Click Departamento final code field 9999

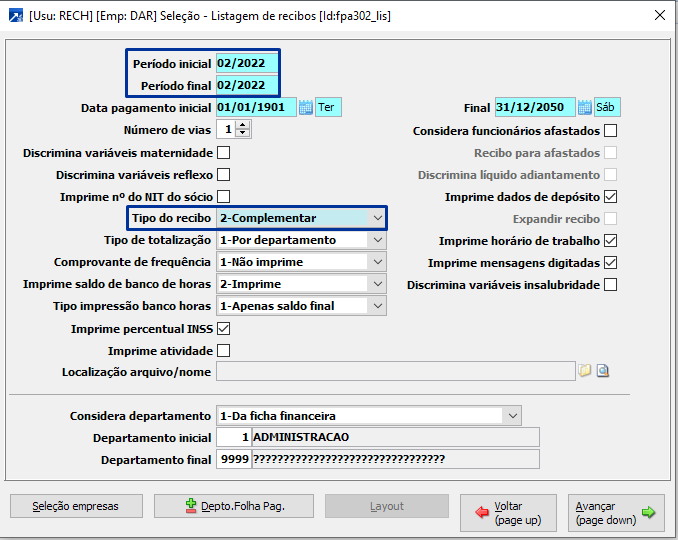(x=233, y=460)
